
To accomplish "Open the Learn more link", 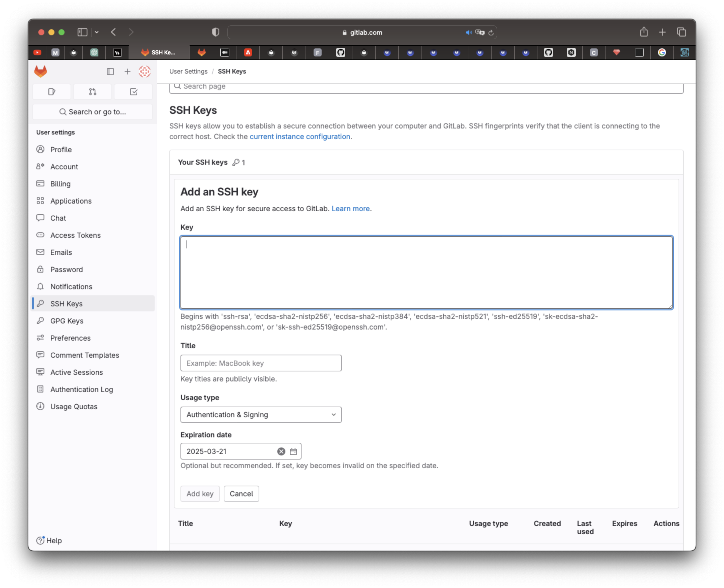I will pyautogui.click(x=350, y=209).
